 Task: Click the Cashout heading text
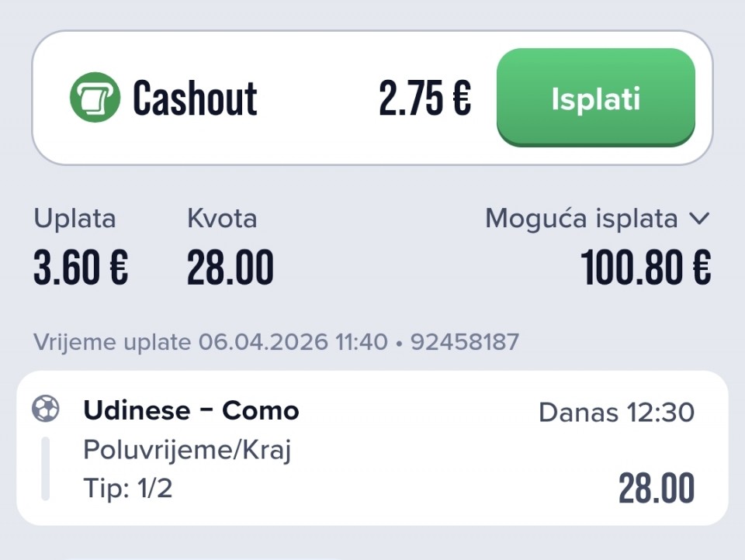(195, 99)
